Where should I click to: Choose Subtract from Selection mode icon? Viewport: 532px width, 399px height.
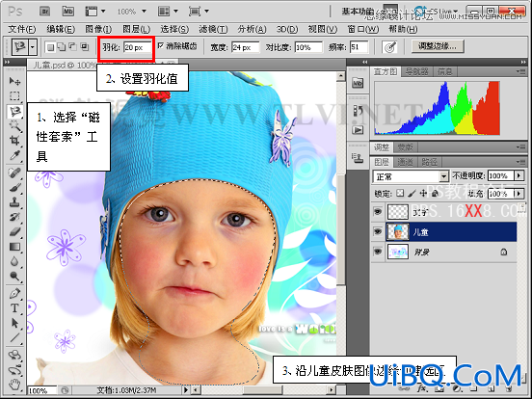(72, 47)
